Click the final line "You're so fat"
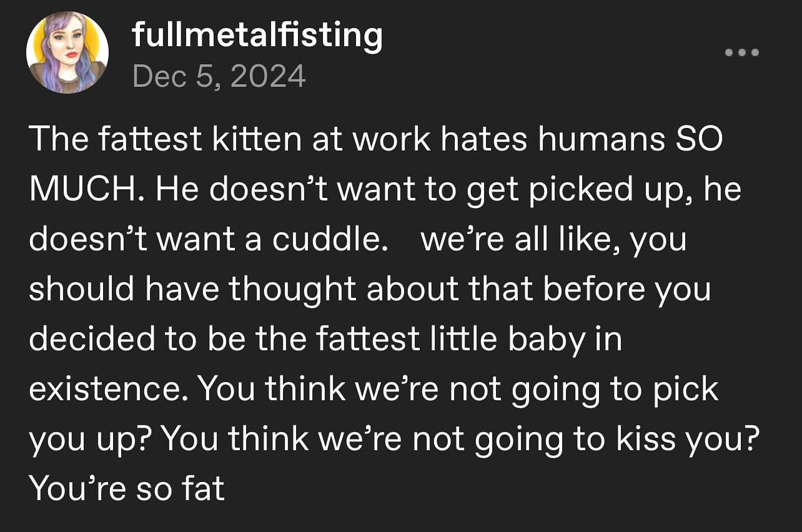802x532 pixels. click(127, 488)
